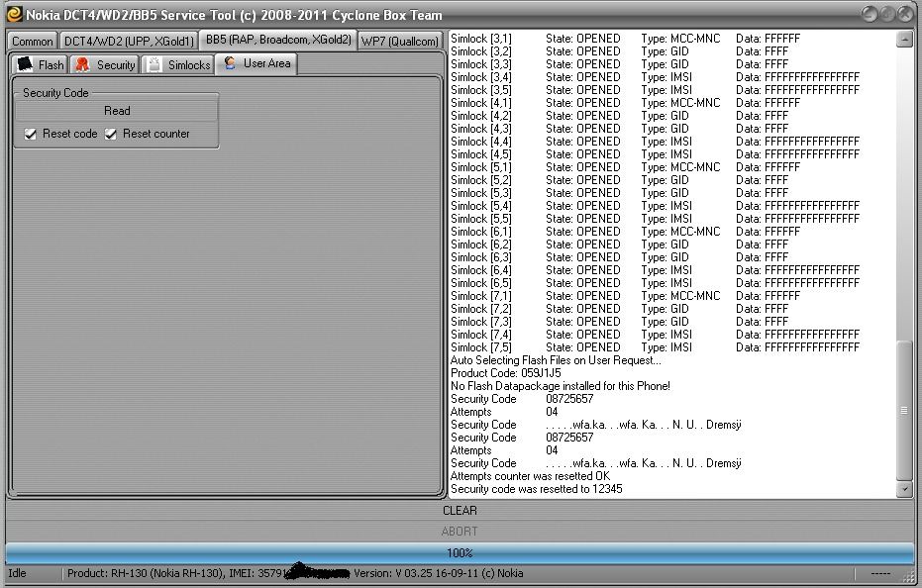Click the log scrollbar up arrow
Screen dimensions: 922x588
[904, 40]
